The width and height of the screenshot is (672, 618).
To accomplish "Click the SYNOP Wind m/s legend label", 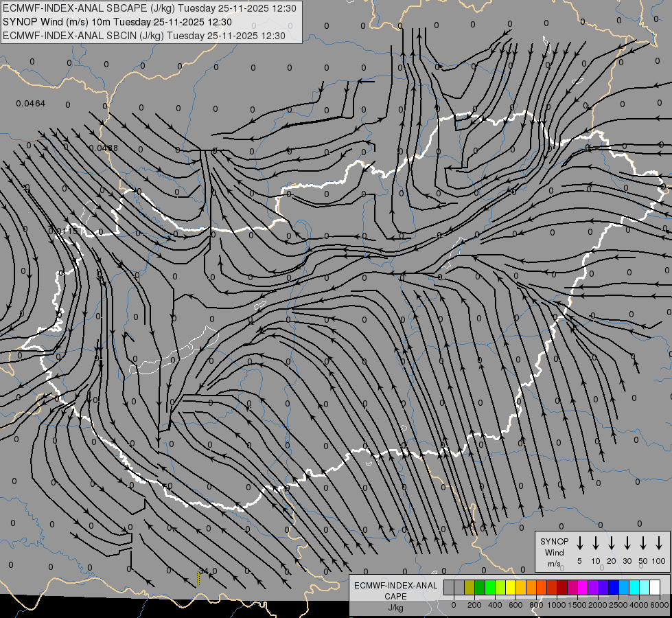I will 554,552.
